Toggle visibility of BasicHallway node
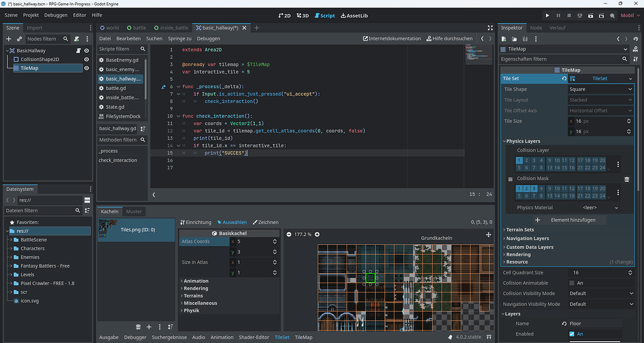 (x=87, y=50)
